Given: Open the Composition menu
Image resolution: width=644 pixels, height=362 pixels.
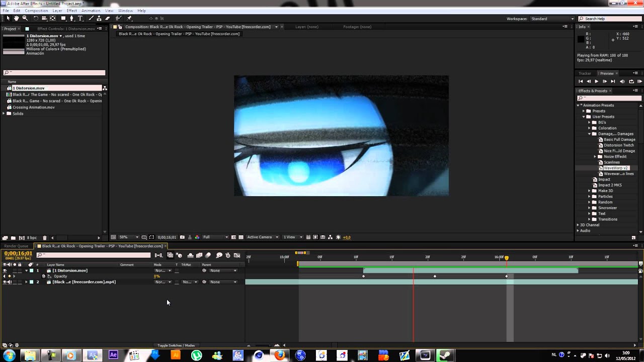Looking at the screenshot, I should tap(36, 11).
